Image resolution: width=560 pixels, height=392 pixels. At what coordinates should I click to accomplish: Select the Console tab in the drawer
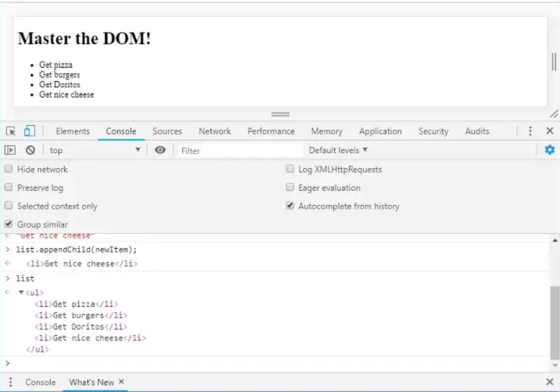[x=40, y=382]
